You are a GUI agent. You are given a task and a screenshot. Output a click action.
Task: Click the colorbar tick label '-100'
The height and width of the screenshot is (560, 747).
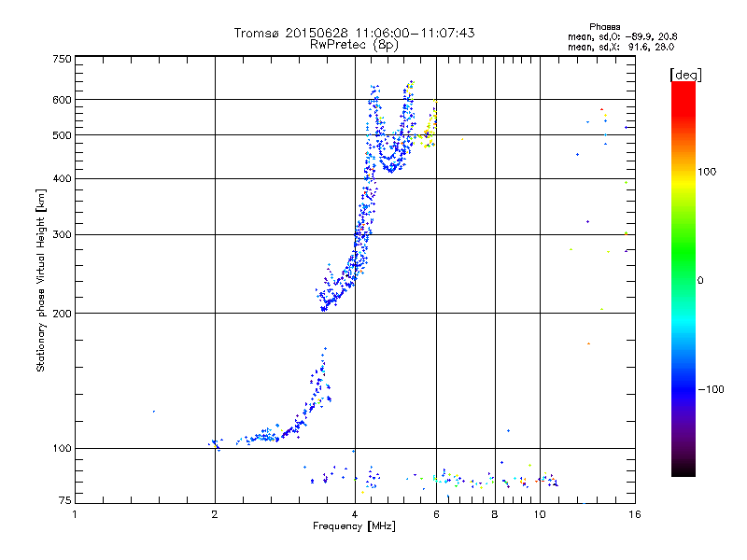coord(712,388)
